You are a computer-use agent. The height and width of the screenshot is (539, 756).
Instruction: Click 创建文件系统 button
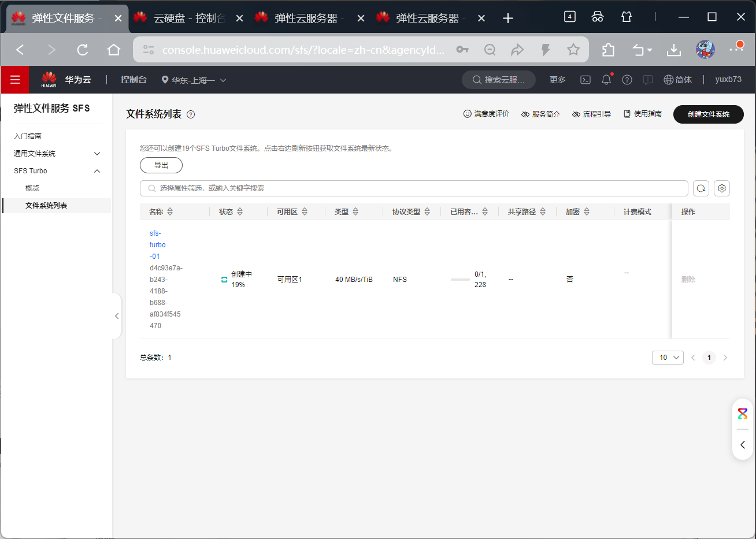(709, 114)
